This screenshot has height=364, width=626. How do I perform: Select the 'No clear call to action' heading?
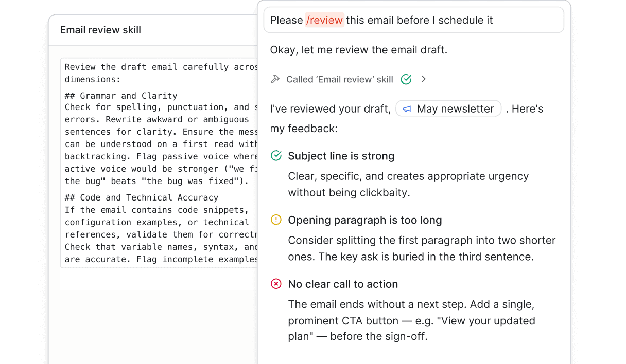pos(343,284)
